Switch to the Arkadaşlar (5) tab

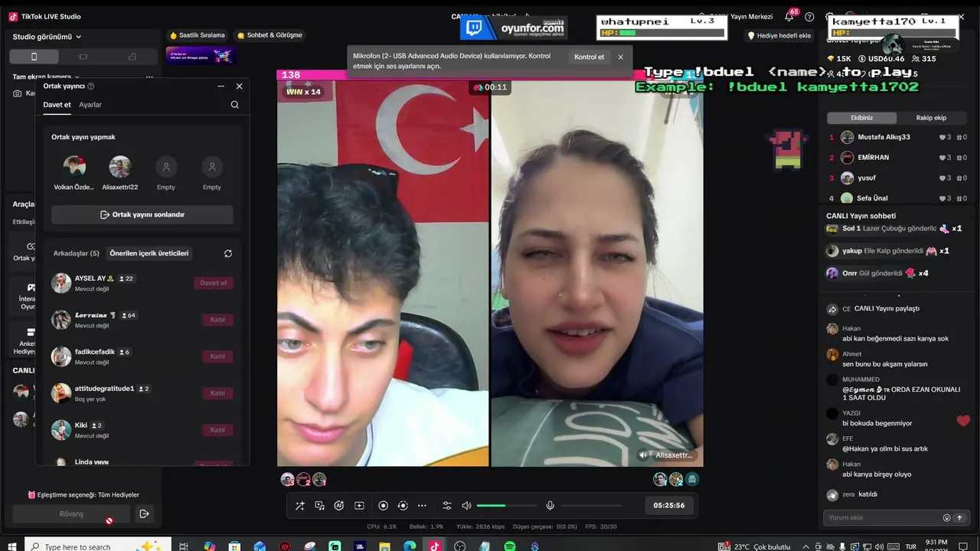coord(77,253)
